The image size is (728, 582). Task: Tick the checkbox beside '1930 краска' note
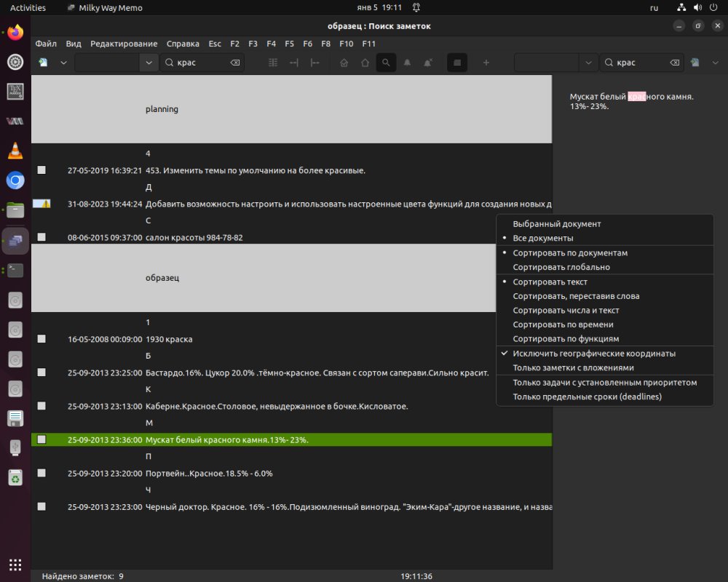tap(41, 339)
